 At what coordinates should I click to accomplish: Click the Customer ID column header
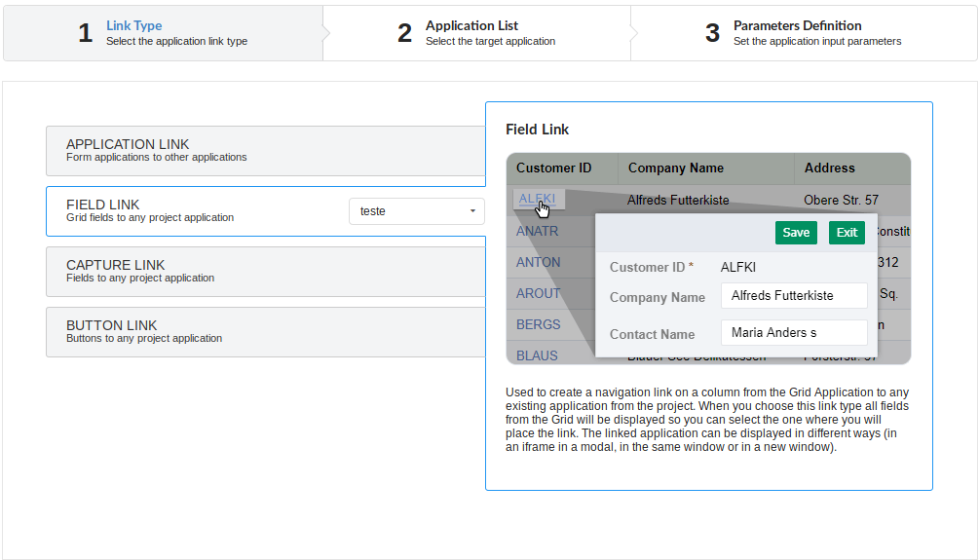553,168
